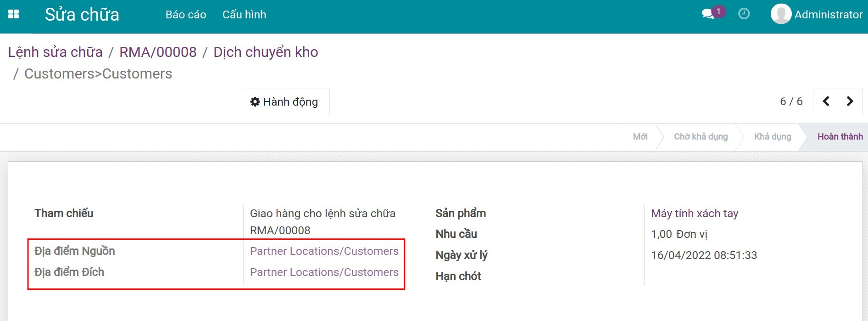The height and width of the screenshot is (321, 868).
Task: Click the Địa điểm Nguồn label
Action: 75,251
